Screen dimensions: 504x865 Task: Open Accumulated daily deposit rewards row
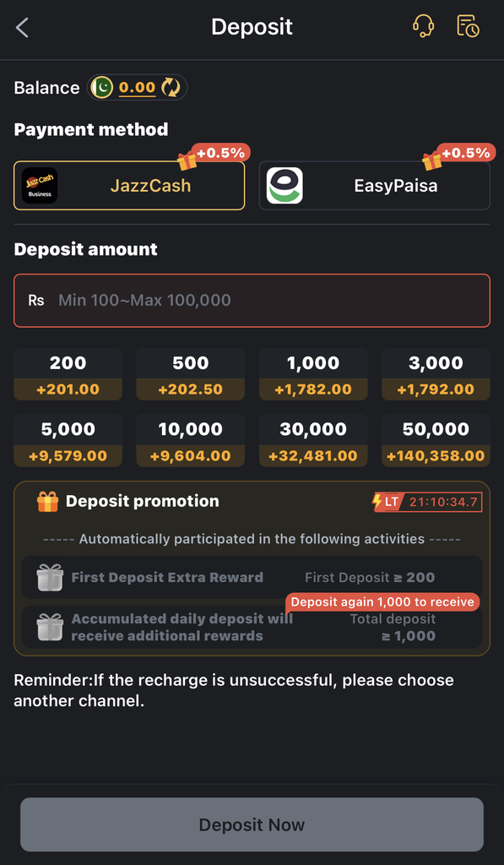click(252, 628)
